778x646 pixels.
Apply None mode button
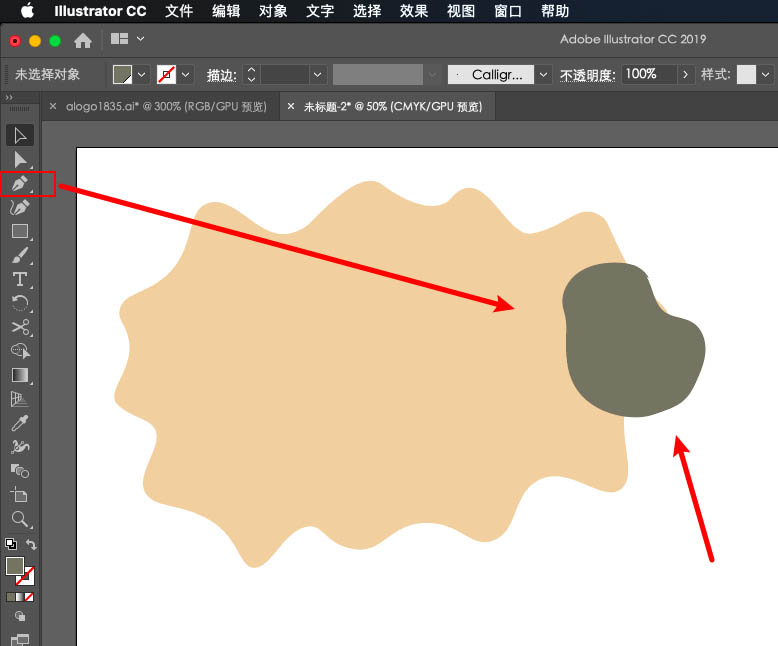[x=29, y=597]
